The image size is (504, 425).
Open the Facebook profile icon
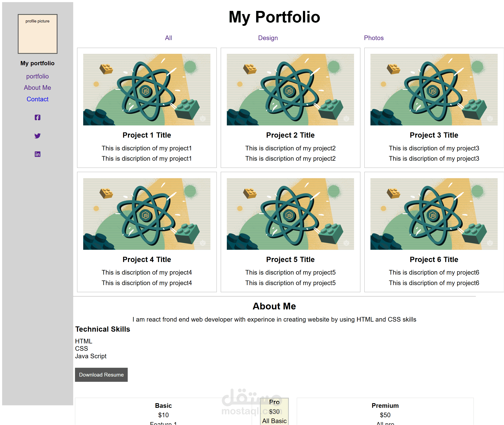(x=37, y=117)
